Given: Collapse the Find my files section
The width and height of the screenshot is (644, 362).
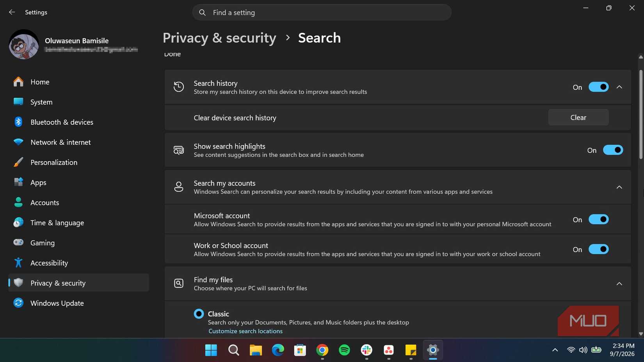Looking at the screenshot, I should click(619, 284).
